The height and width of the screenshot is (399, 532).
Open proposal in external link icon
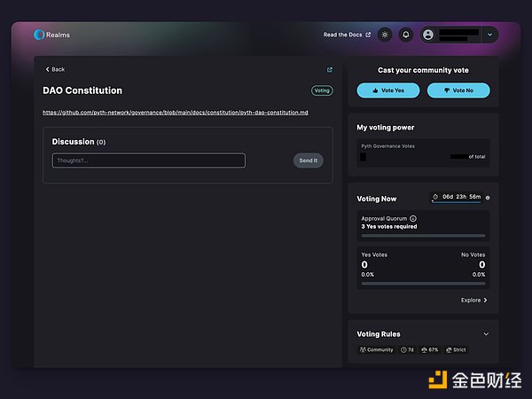tap(330, 69)
